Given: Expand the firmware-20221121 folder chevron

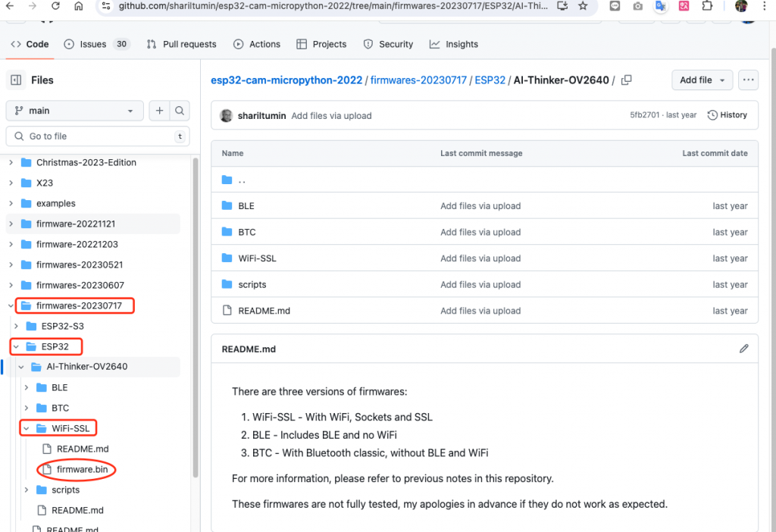Looking at the screenshot, I should tap(11, 224).
